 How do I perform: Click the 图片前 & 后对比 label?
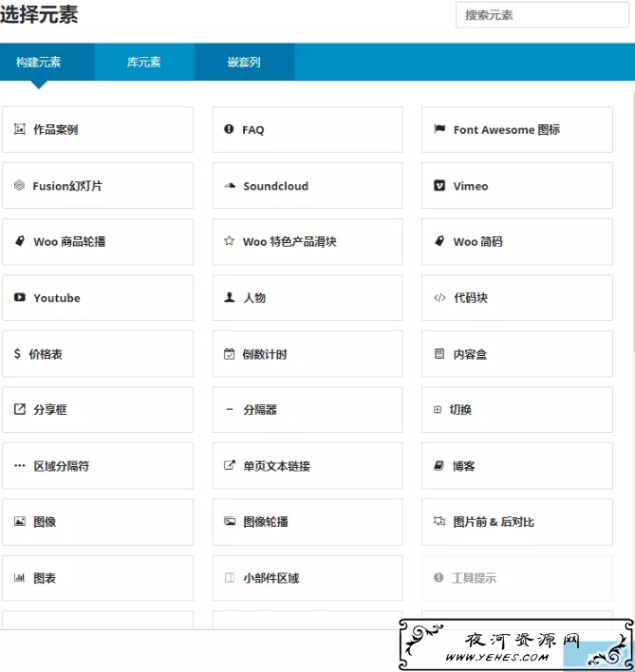[494, 522]
